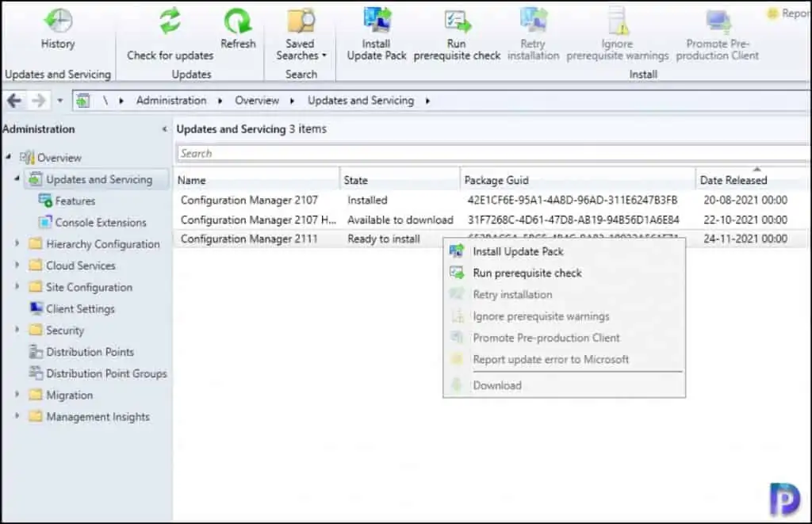Click Promote Pre-production Client ribbon icon
Viewport: 812px width, 524px height.
[718, 21]
